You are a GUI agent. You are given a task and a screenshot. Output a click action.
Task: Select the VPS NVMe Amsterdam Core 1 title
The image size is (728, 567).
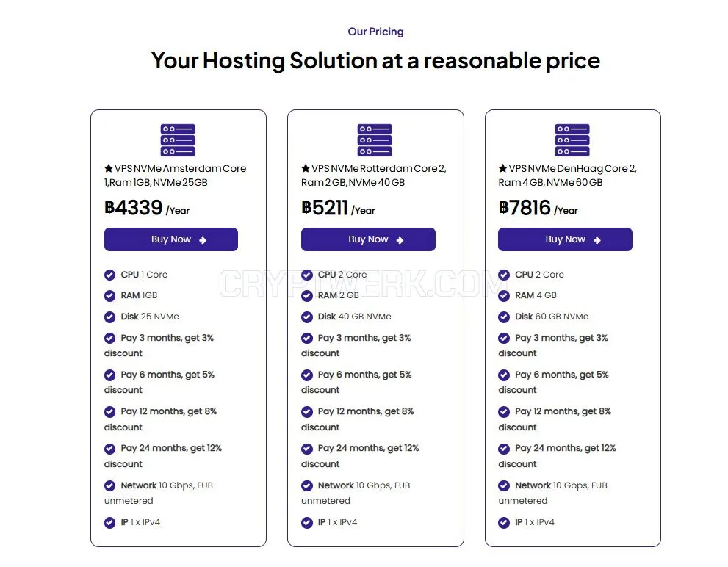click(175, 175)
